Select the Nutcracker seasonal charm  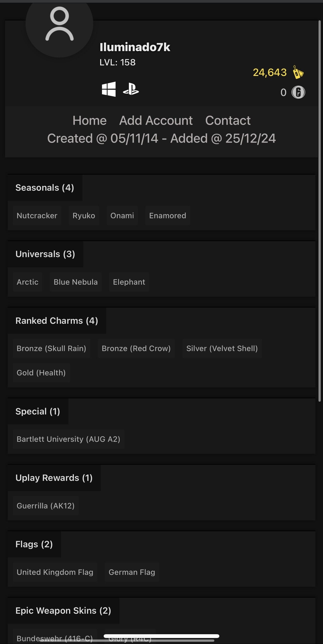tap(37, 216)
